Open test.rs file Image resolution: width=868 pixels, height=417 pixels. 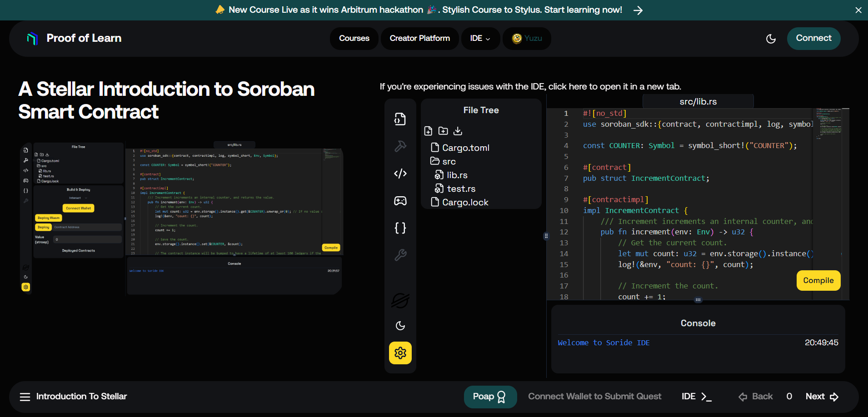point(455,189)
